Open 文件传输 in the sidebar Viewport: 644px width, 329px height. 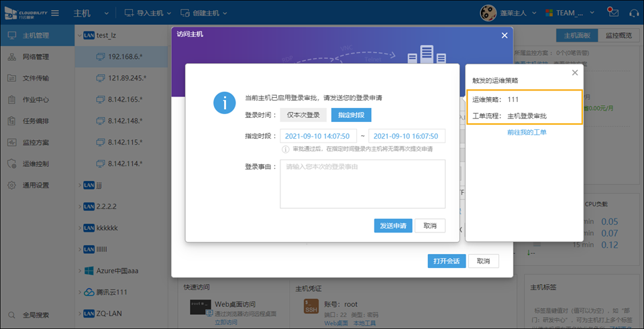coord(36,78)
